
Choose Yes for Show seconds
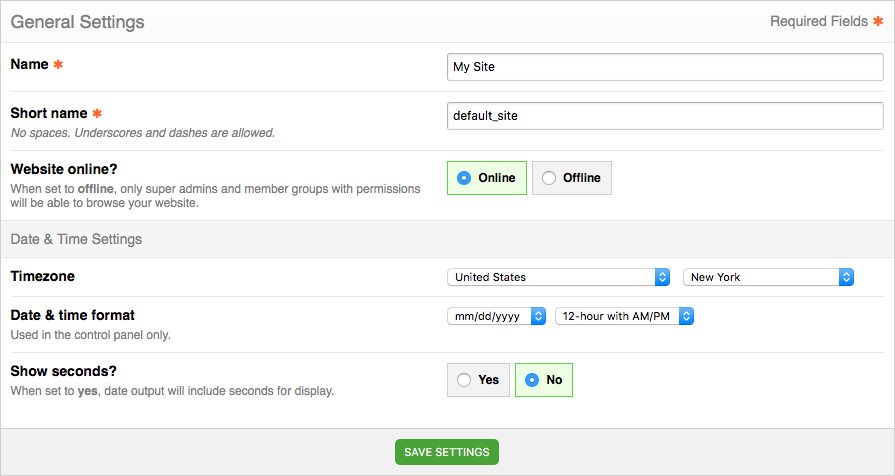coord(478,380)
